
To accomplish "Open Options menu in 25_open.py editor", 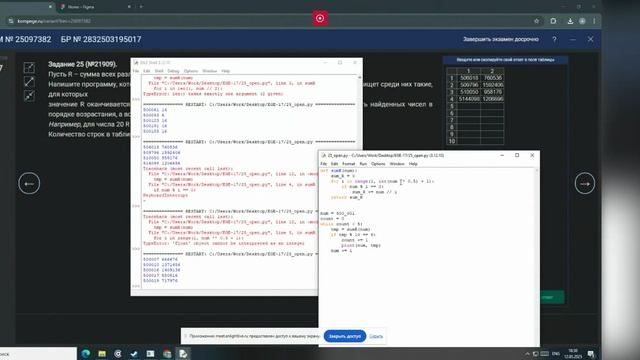I will [378, 164].
